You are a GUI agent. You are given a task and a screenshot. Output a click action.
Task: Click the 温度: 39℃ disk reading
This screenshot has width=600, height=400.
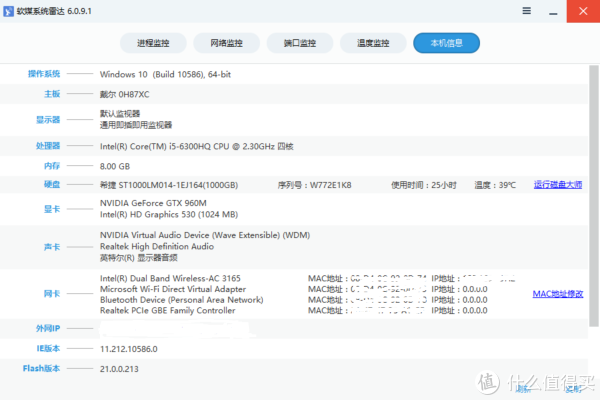[495, 185]
